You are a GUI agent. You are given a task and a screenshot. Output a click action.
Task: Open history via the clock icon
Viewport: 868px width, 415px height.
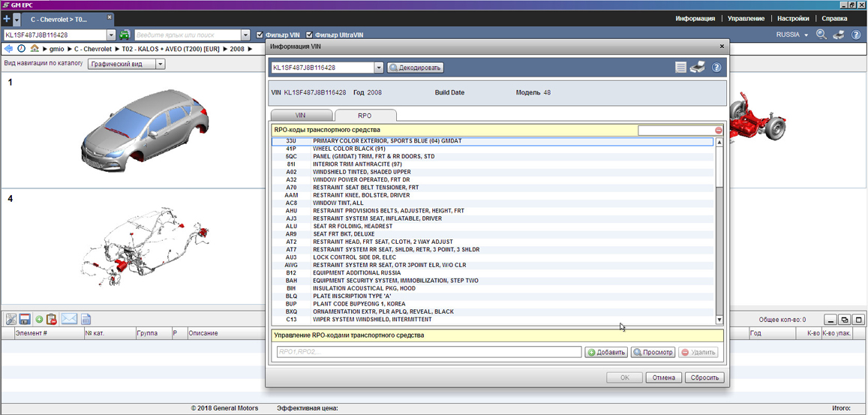pos(22,49)
